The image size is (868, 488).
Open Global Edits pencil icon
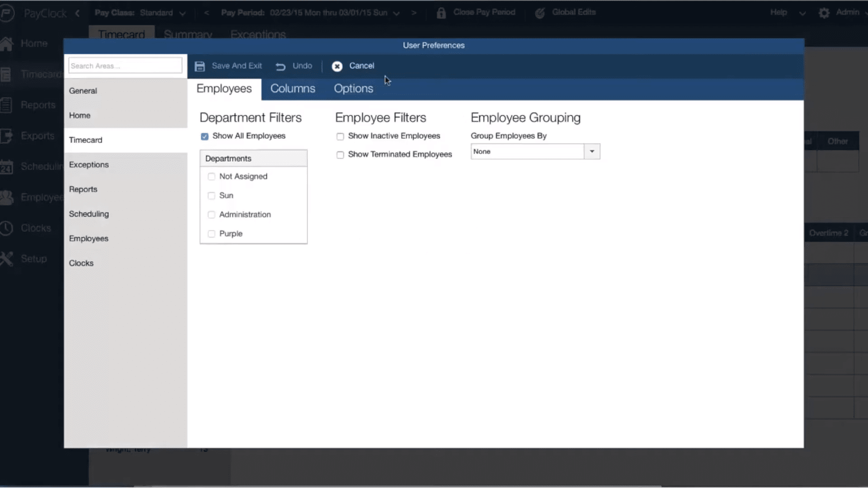click(x=540, y=12)
